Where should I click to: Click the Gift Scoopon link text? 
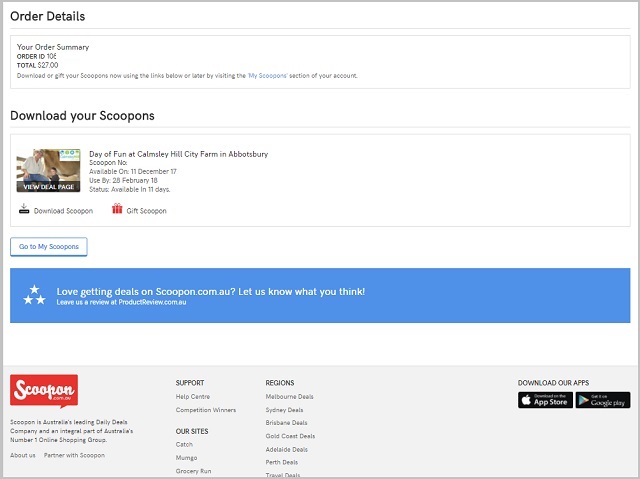tap(147, 211)
